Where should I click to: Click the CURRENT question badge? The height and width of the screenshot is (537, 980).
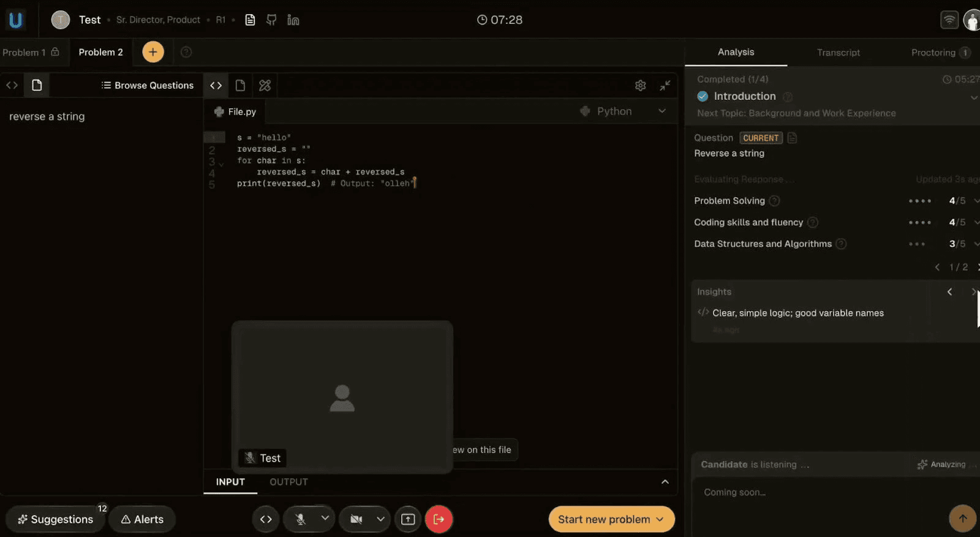coord(761,138)
